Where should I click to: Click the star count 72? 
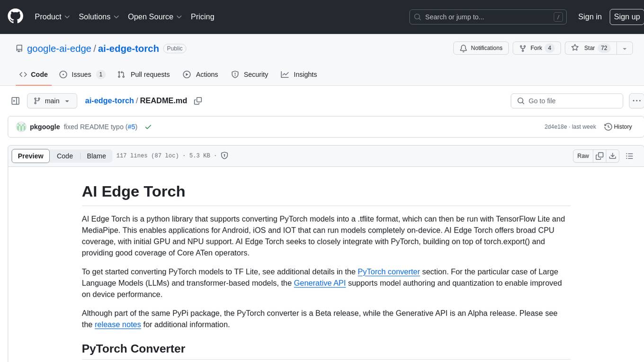[x=604, y=48]
